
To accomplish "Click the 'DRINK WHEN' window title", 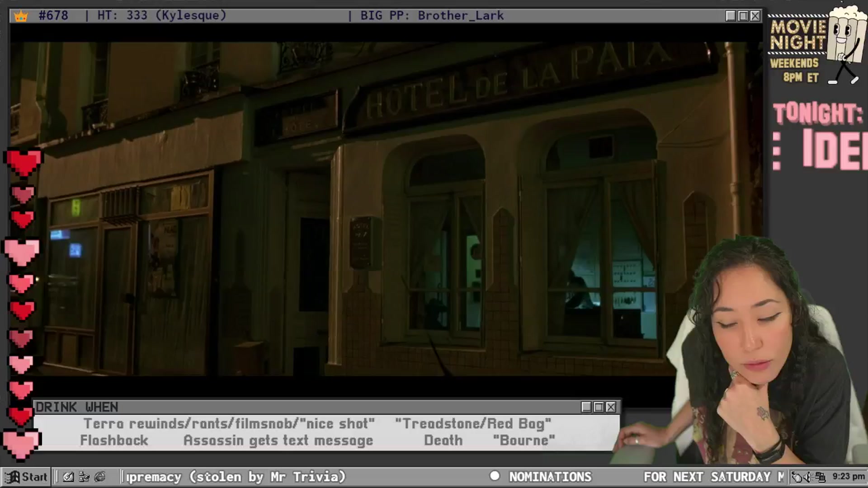I will [77, 407].
